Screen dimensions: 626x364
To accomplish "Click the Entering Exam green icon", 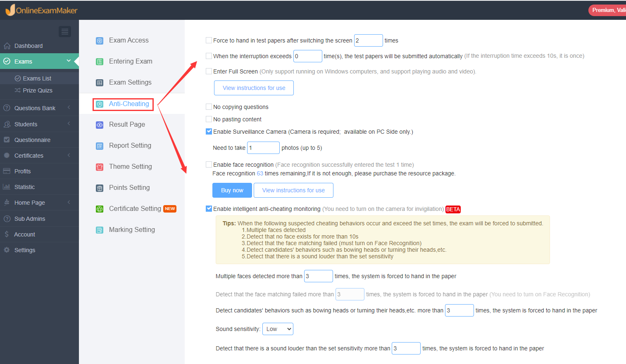I will tap(100, 62).
